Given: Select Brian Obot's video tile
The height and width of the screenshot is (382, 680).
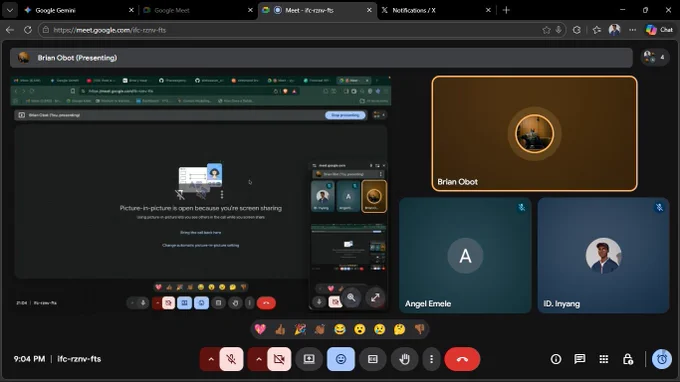Looking at the screenshot, I should tap(534, 134).
